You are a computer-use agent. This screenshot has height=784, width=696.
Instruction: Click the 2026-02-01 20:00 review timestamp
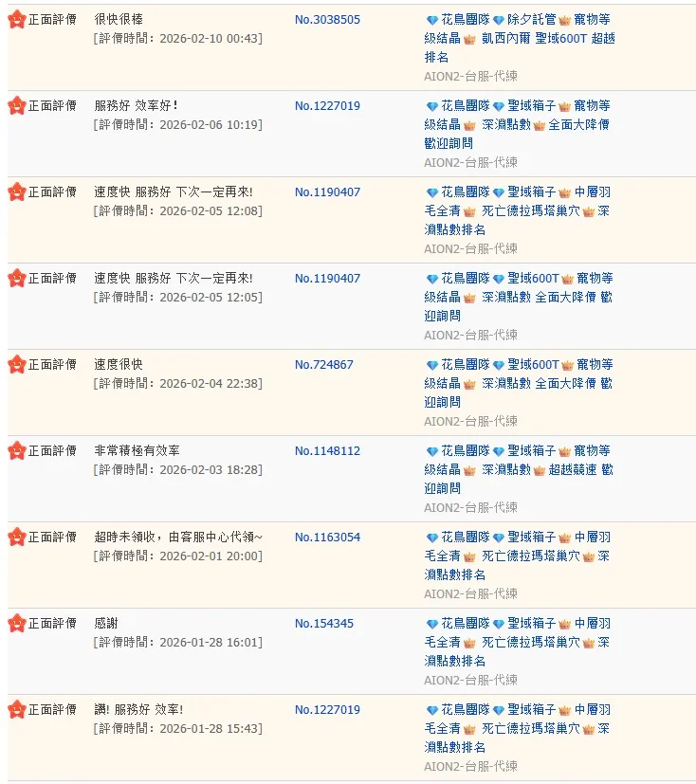click(178, 556)
